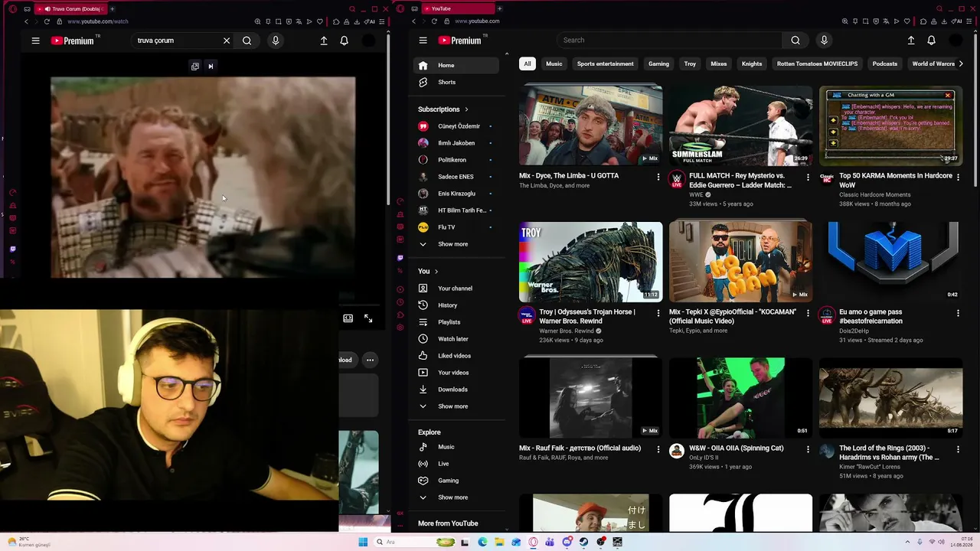This screenshot has width=980, height=551.
Task: Expand Show more under Explore
Action: tap(456, 497)
